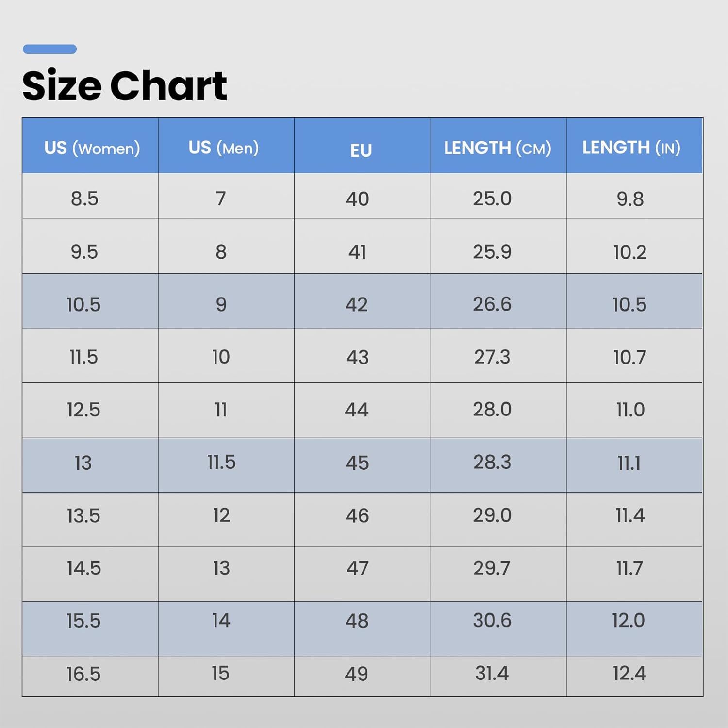Image resolution: width=728 pixels, height=728 pixels.
Task: Click the Size Chart heading
Action: pos(124,85)
